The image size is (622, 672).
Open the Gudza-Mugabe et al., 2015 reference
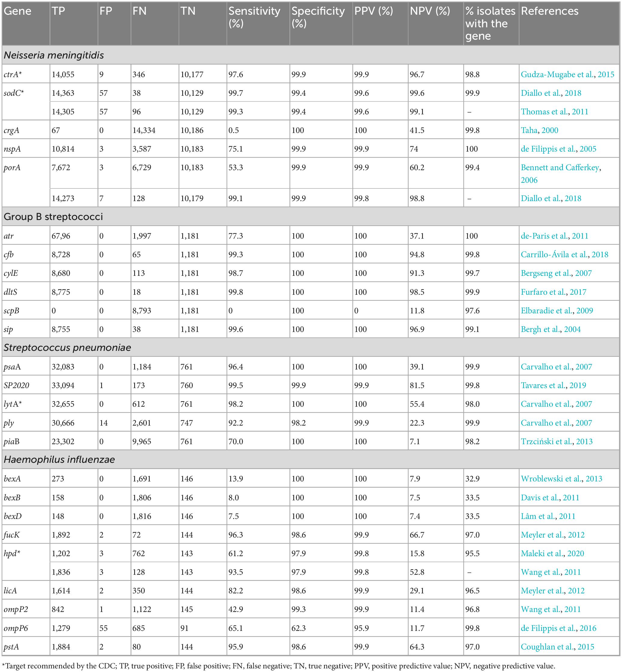[567, 74]
